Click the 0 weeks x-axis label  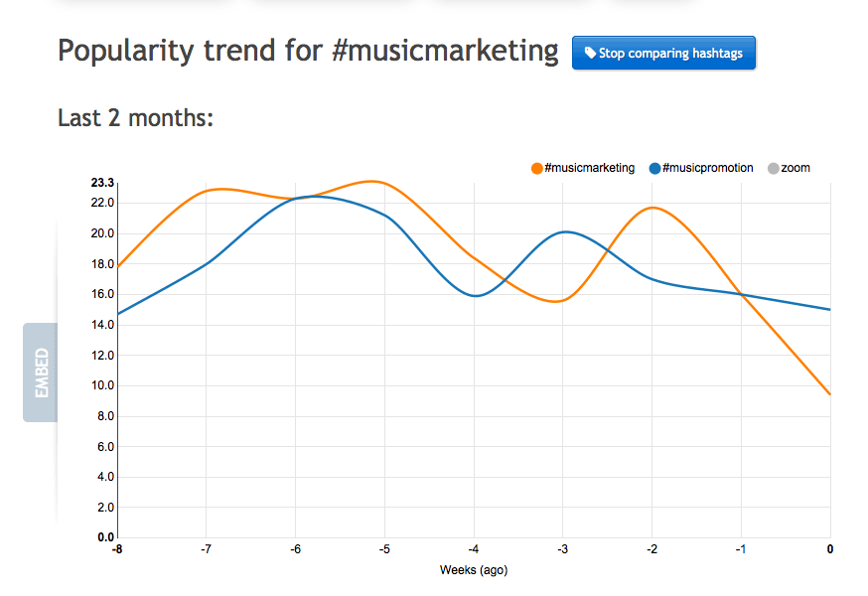[830, 549]
